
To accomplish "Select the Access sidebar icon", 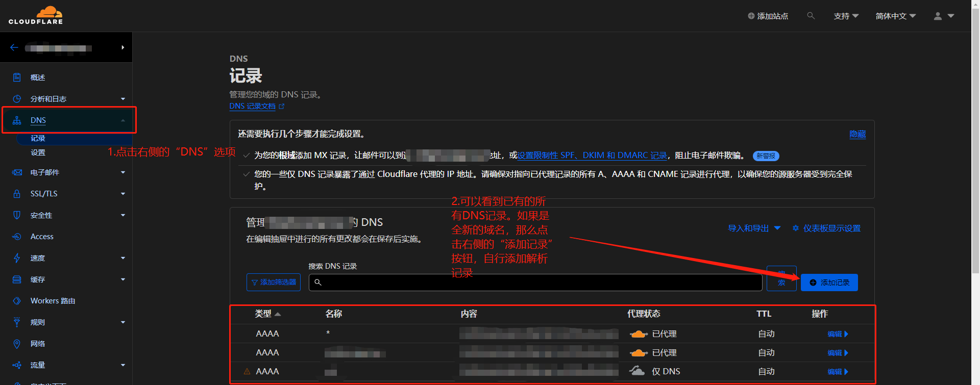I will (x=17, y=237).
